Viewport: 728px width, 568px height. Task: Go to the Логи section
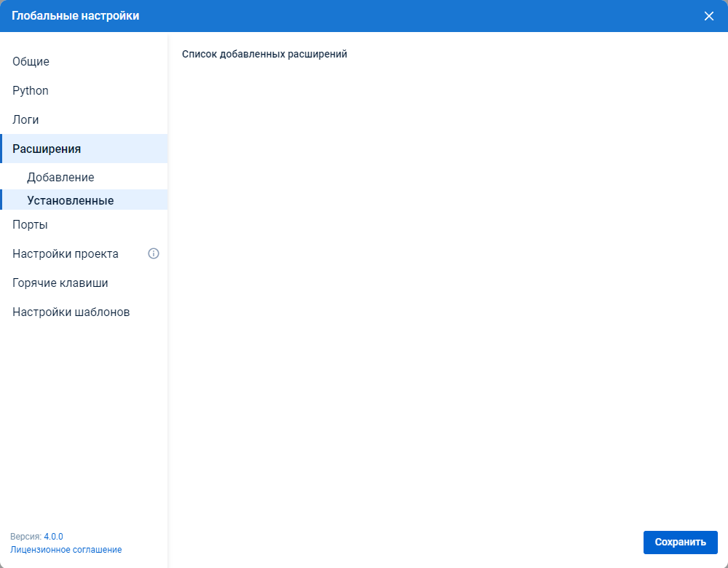pyautogui.click(x=84, y=120)
